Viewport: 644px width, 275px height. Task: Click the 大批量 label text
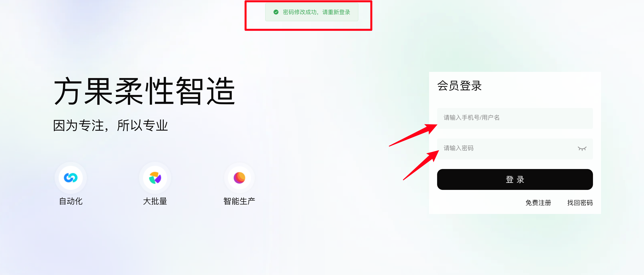(x=155, y=201)
